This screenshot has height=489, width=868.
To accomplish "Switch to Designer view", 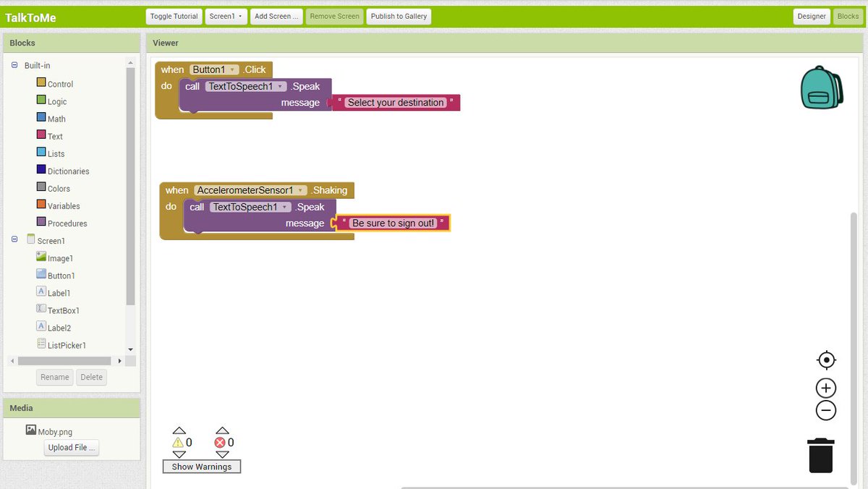I will tap(812, 16).
